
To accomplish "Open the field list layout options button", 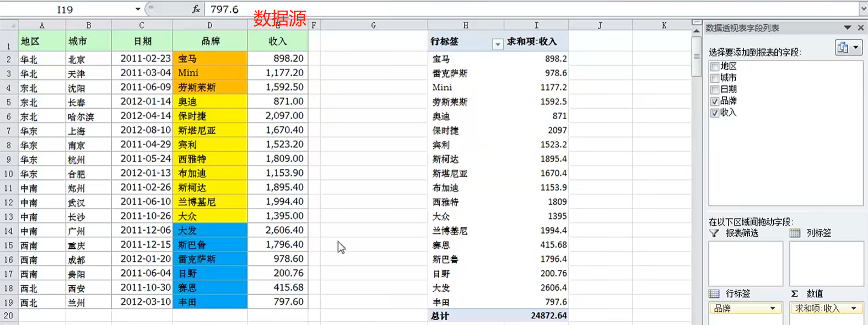I will 849,47.
